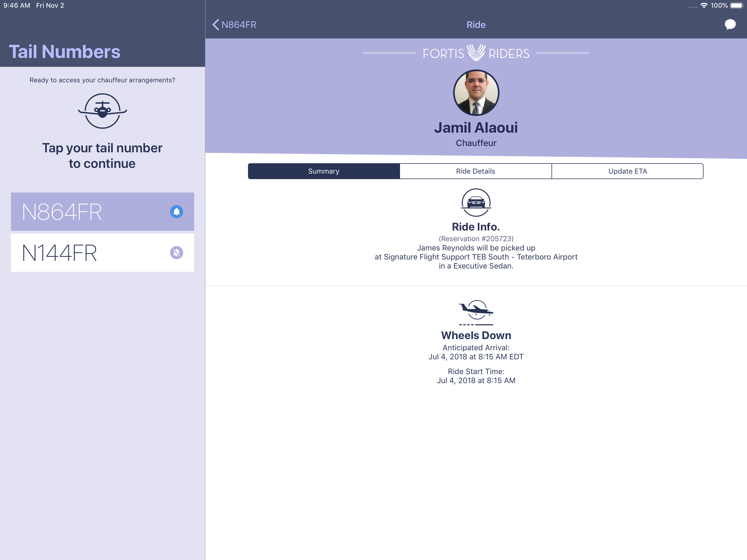Tap the Chauffeur role label
The height and width of the screenshot is (560, 747).
(x=476, y=143)
